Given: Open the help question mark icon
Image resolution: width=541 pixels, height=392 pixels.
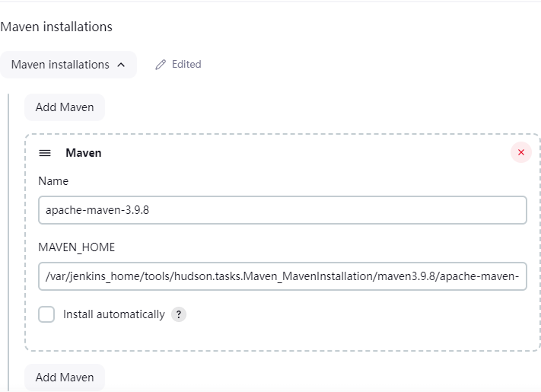Looking at the screenshot, I should pyautogui.click(x=179, y=314).
